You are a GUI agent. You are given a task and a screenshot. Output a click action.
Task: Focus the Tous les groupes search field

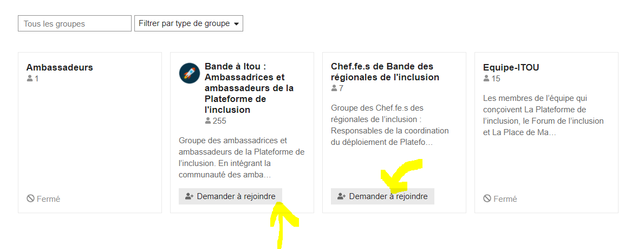tap(75, 23)
